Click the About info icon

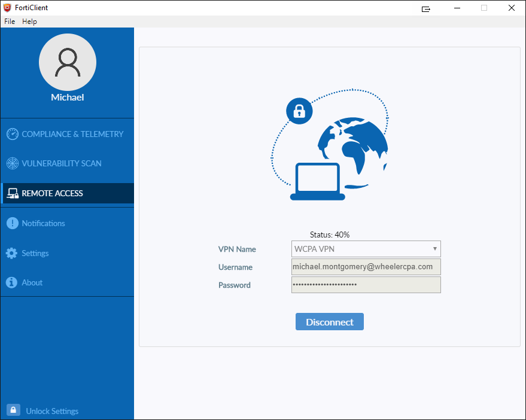11,282
